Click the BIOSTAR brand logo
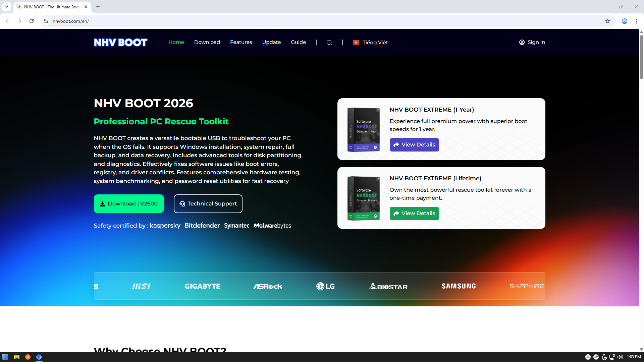644x362 pixels. [388, 286]
